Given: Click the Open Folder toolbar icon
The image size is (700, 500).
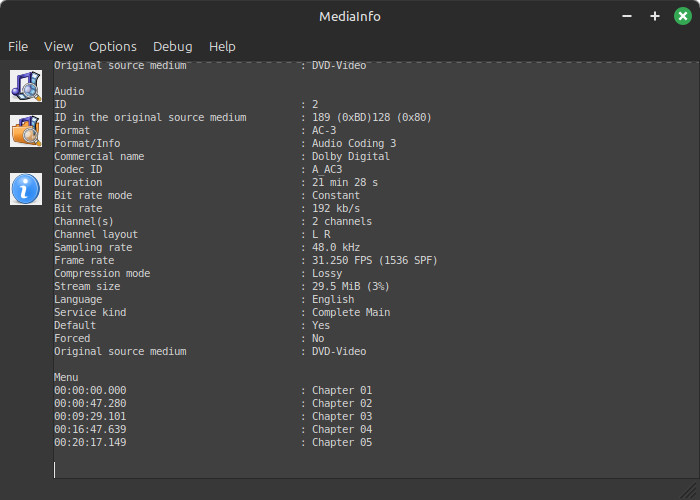Looking at the screenshot, I should click(25, 130).
